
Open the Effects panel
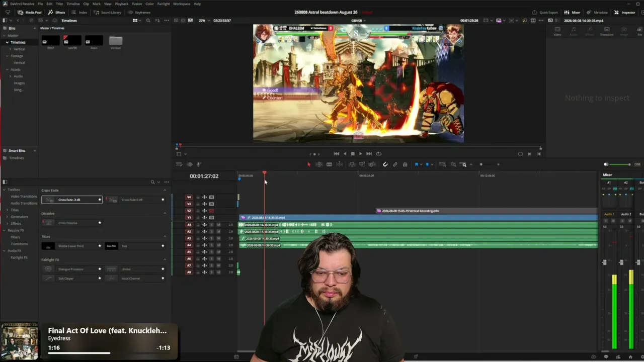pos(57,12)
